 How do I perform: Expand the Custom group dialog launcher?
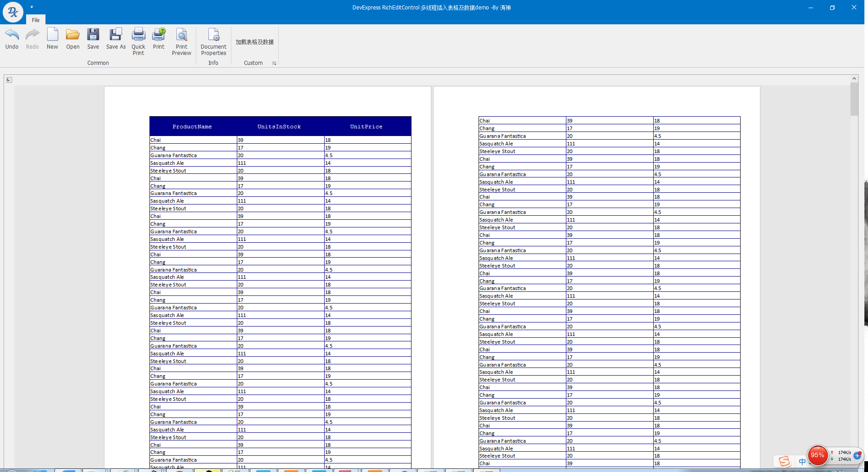(x=274, y=64)
